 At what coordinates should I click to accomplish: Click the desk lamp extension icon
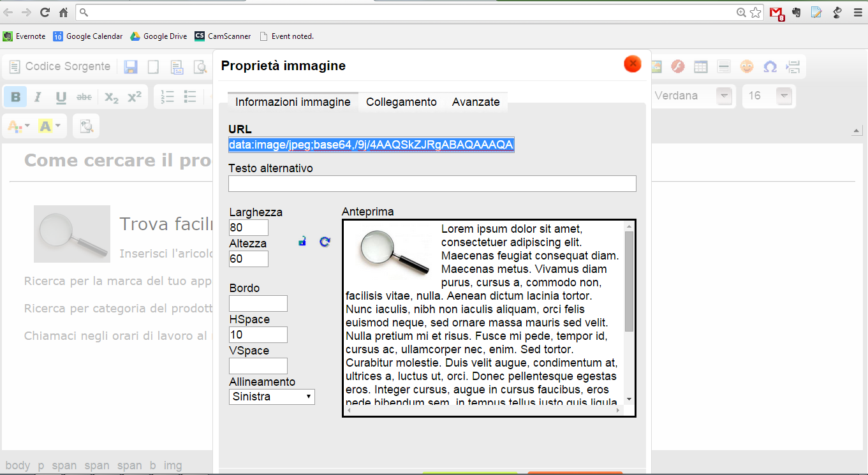tap(837, 12)
